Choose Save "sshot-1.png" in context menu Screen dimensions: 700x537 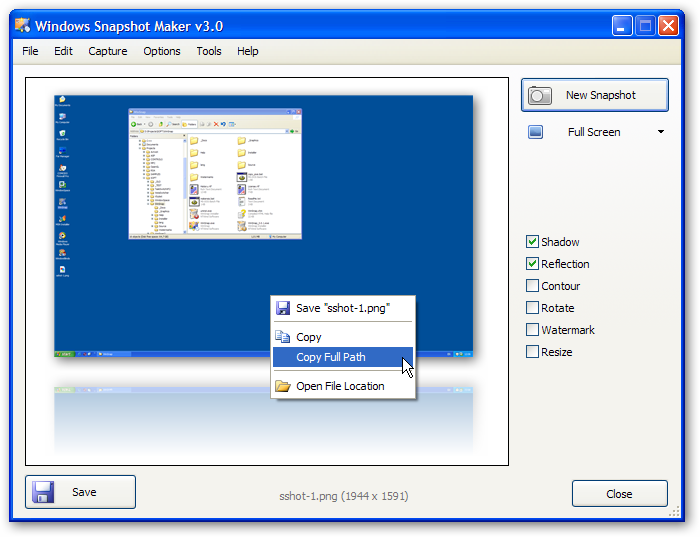(343, 308)
